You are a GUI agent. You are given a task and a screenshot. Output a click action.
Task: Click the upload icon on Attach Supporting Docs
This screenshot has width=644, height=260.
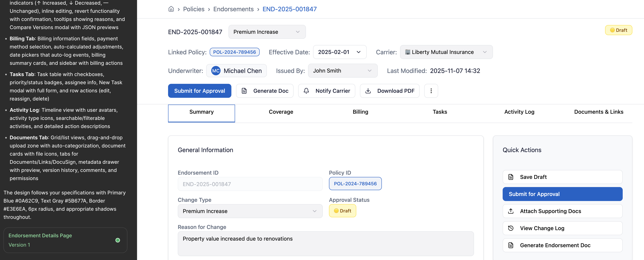coord(511,211)
